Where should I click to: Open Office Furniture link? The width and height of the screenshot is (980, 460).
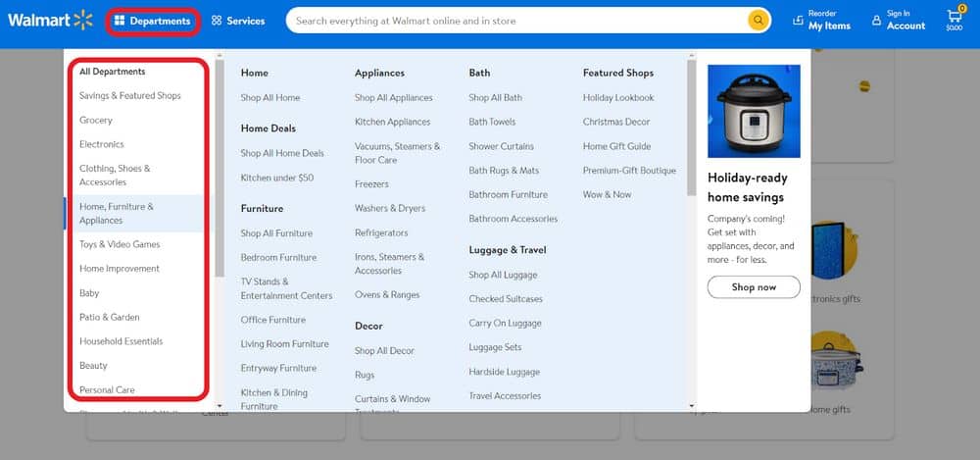(273, 320)
